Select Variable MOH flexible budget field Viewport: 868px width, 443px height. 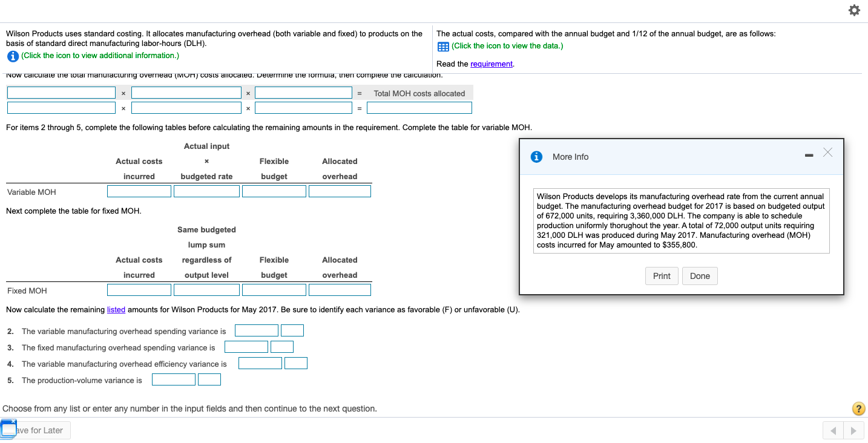tap(274, 191)
